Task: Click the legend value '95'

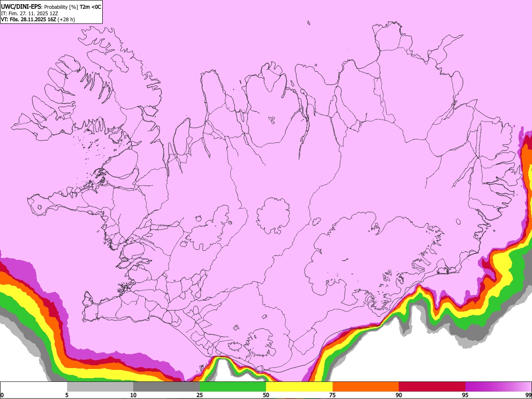Action: pyautogui.click(x=465, y=395)
